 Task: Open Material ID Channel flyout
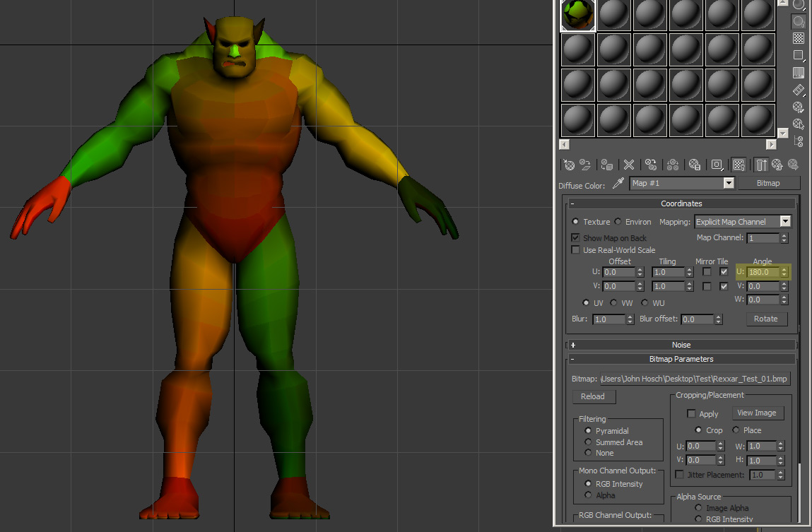click(717, 165)
